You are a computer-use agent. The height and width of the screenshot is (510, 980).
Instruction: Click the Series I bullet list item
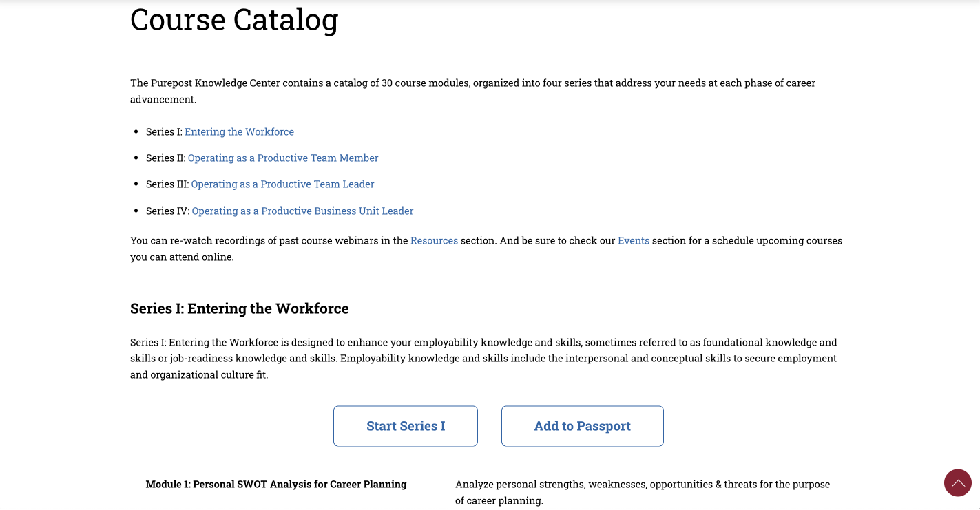pos(218,131)
